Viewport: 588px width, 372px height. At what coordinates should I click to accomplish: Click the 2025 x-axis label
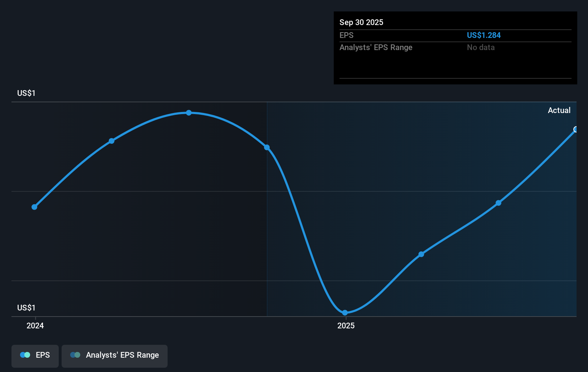(346, 325)
